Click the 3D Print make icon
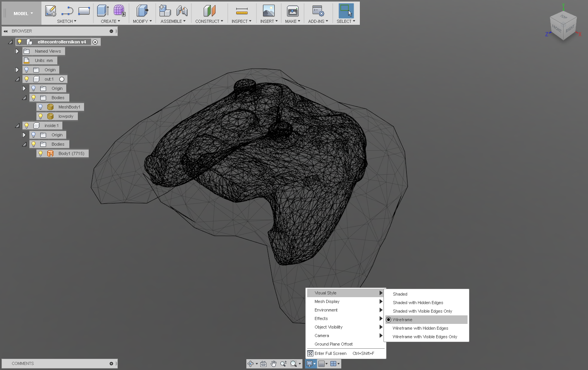The width and height of the screenshot is (588, 370). coord(292,10)
